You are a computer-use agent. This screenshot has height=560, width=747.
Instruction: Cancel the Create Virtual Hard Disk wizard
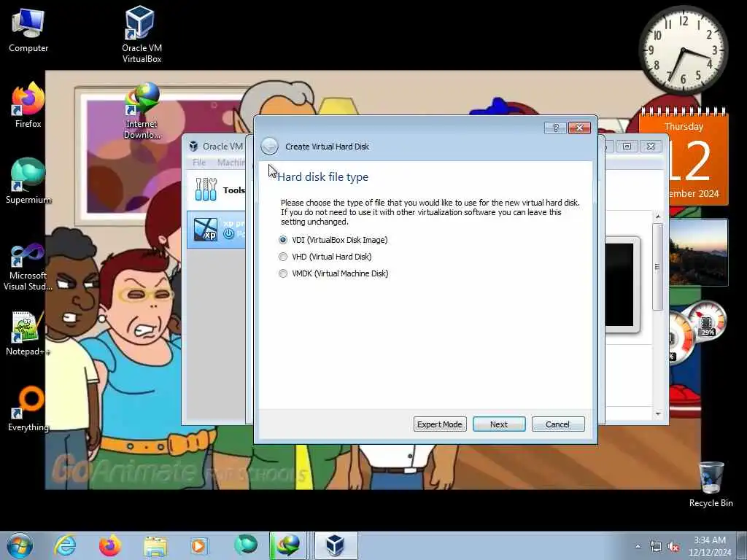click(557, 424)
